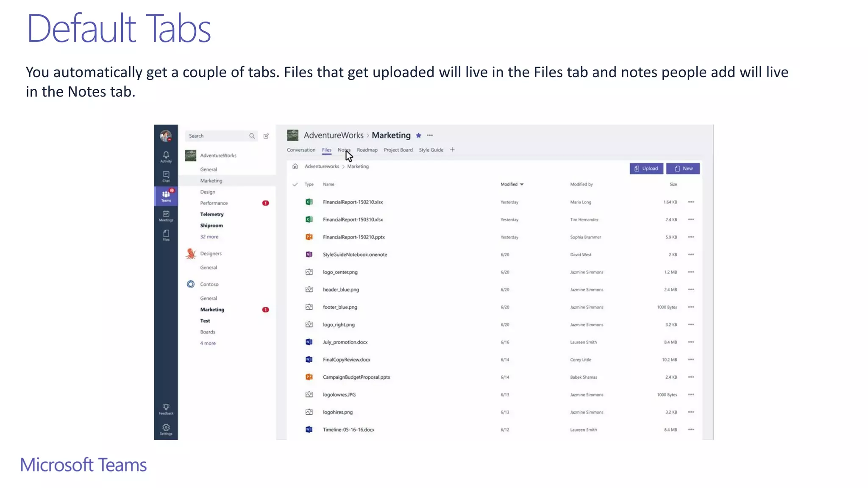Click PowerPoint icon of FinancialReport-150210.pptx

tap(309, 237)
